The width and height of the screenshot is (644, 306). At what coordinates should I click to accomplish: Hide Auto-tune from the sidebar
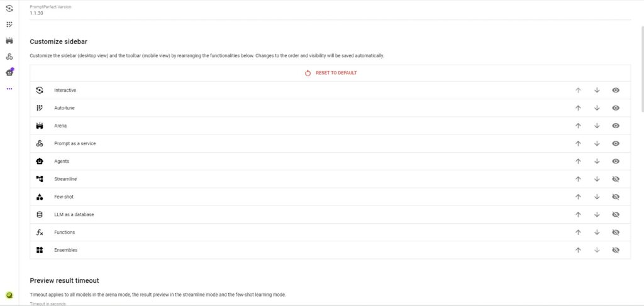click(616, 108)
